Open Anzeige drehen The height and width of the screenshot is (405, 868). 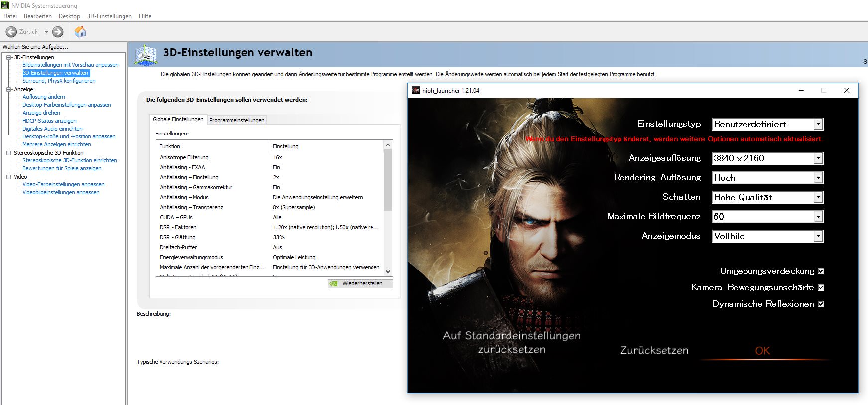point(41,113)
